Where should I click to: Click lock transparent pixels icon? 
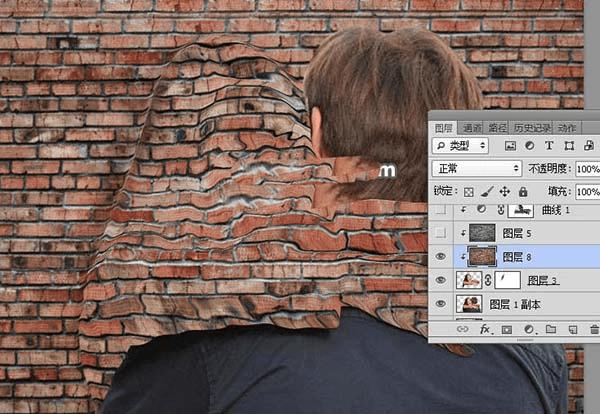(469, 192)
